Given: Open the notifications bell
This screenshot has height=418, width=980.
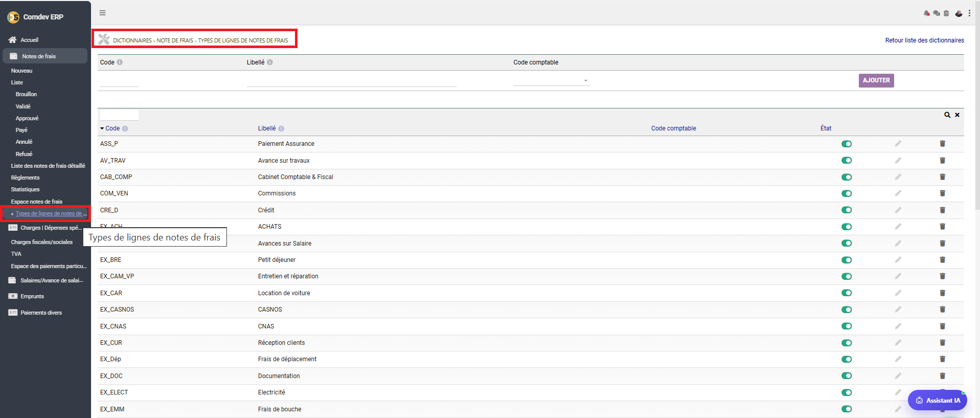Looking at the screenshot, I should pyautogui.click(x=926, y=13).
